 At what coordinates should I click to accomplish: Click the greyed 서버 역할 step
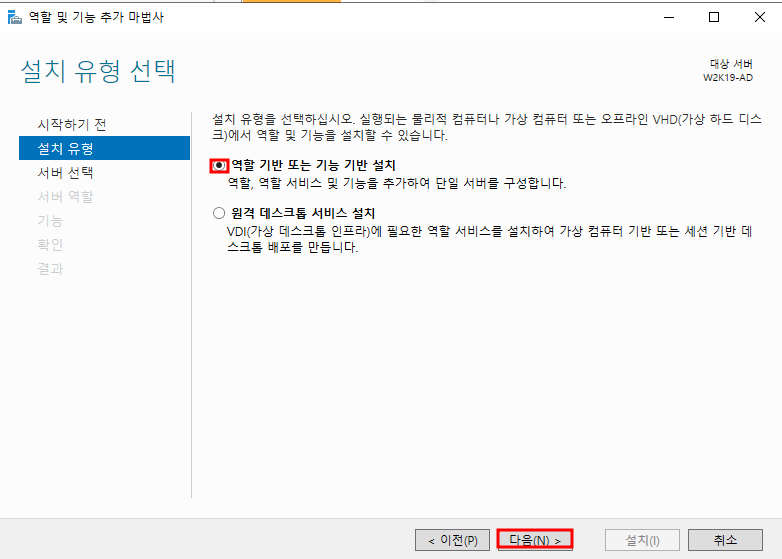point(65,196)
